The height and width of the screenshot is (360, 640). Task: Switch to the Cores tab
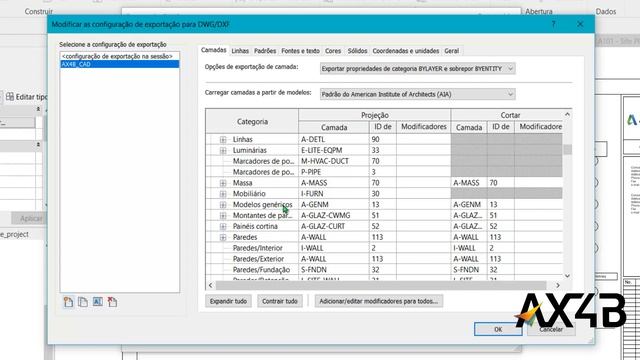pos(333,51)
